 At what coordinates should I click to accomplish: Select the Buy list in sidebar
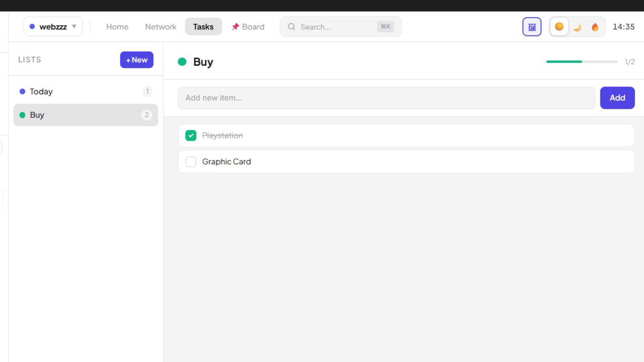point(86,115)
